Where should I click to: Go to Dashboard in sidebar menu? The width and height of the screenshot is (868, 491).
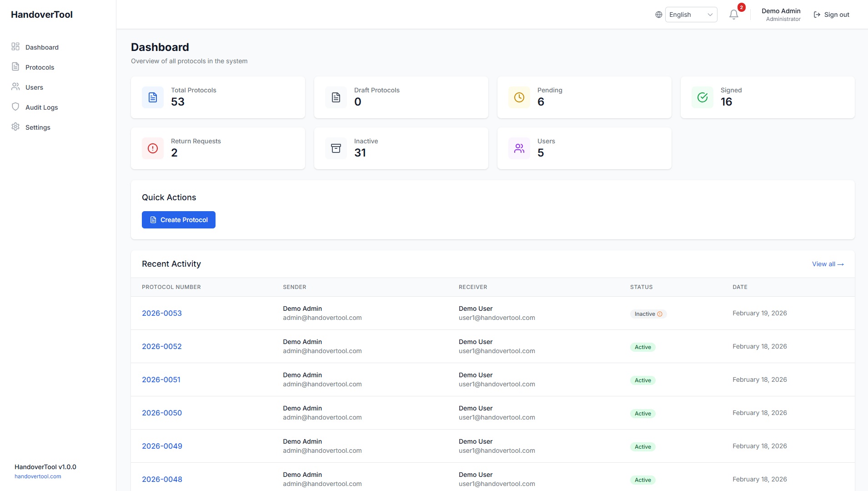[x=42, y=47]
